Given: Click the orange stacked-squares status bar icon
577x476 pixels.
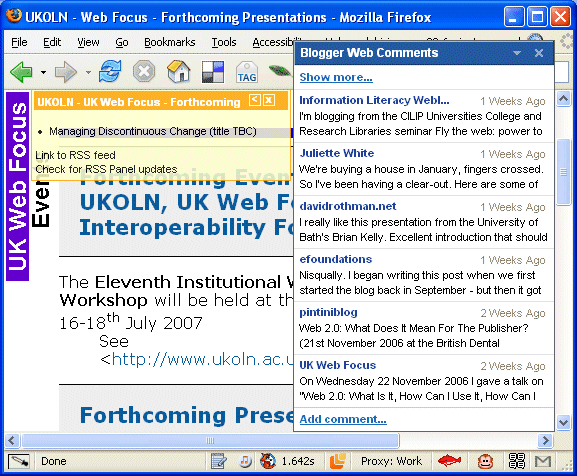Looking at the screenshot, I should pos(338,461).
